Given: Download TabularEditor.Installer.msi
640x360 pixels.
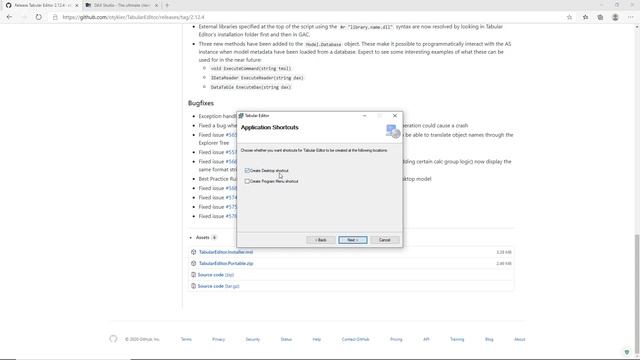Looking at the screenshot, I should tap(226, 252).
